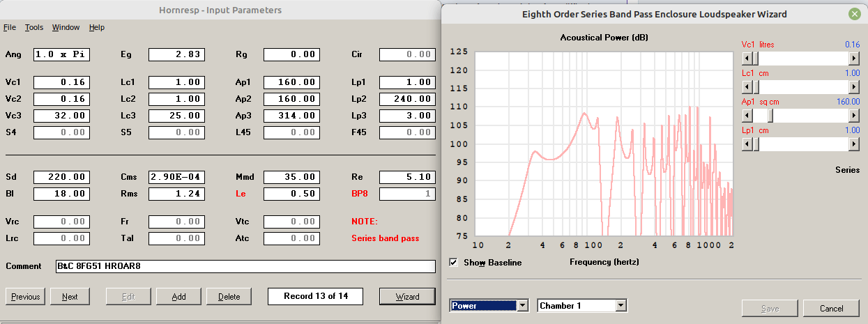Image resolution: width=868 pixels, height=324 pixels.
Task: Click the Eg value field 2.83
Action: [x=176, y=54]
